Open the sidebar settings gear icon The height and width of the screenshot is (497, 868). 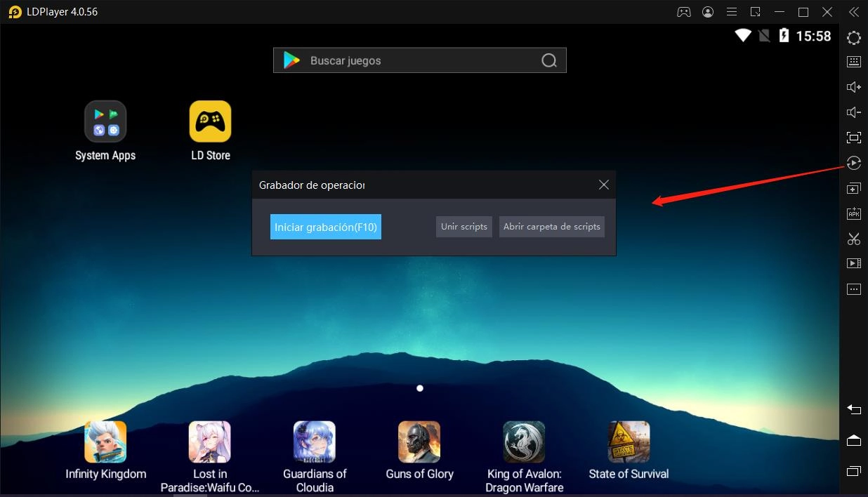click(854, 38)
